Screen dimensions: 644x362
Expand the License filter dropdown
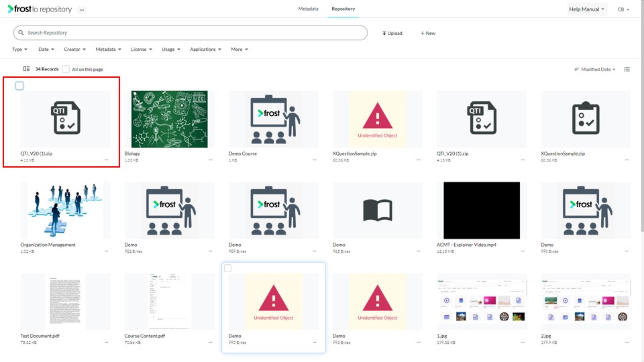142,49
